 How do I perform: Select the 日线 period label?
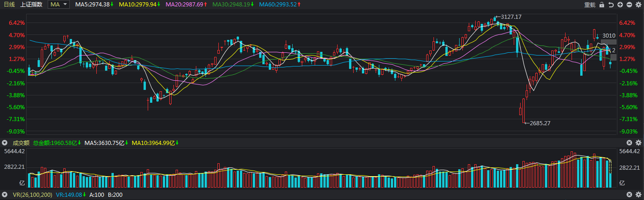click(x=9, y=5)
